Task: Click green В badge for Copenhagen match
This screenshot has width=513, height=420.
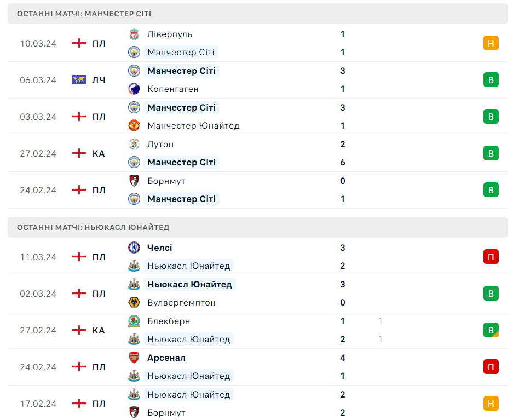Action: 491,80
